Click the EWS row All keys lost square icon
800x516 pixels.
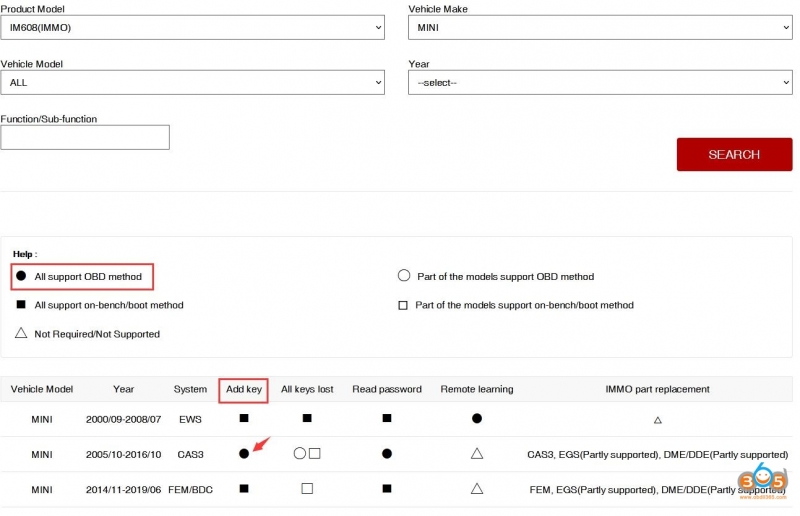307,418
